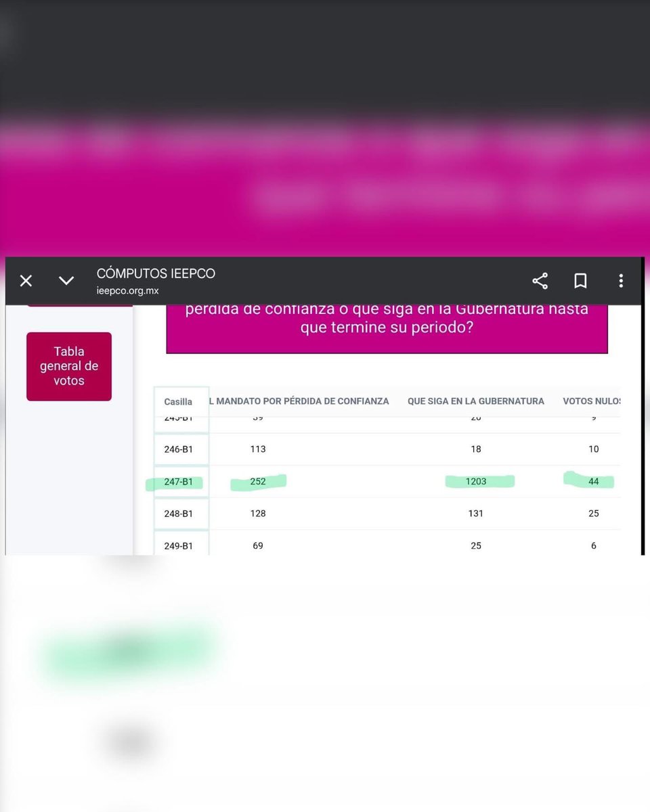Click the magenta question banner text
The image size is (650, 812).
387,319
